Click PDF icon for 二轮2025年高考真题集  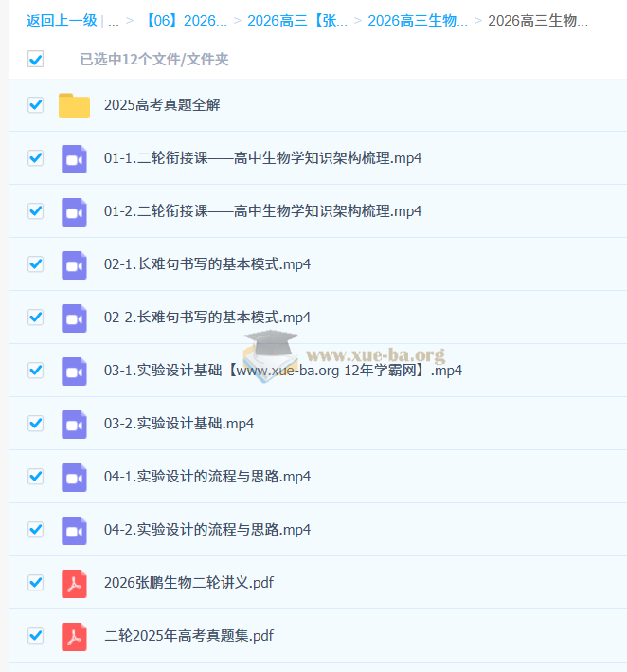pyautogui.click(x=74, y=636)
